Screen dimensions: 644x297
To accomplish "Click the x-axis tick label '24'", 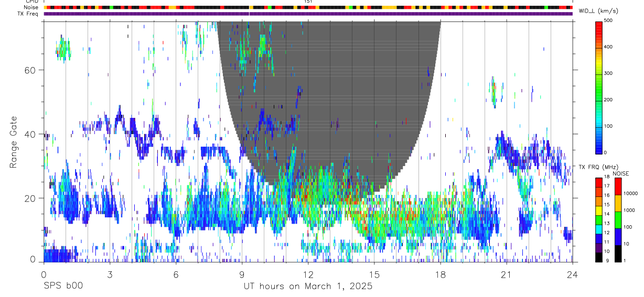I will pyautogui.click(x=572, y=274).
